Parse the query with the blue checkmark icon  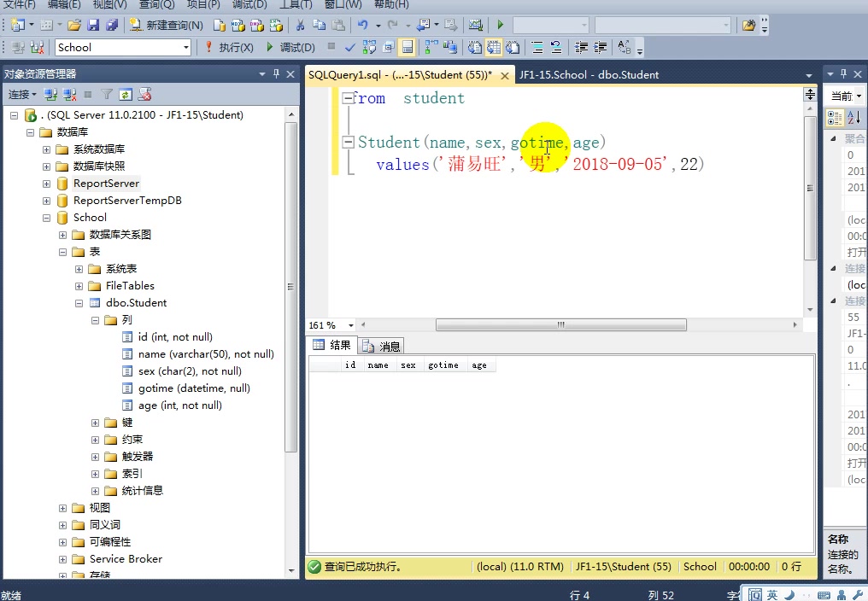pyautogui.click(x=349, y=48)
